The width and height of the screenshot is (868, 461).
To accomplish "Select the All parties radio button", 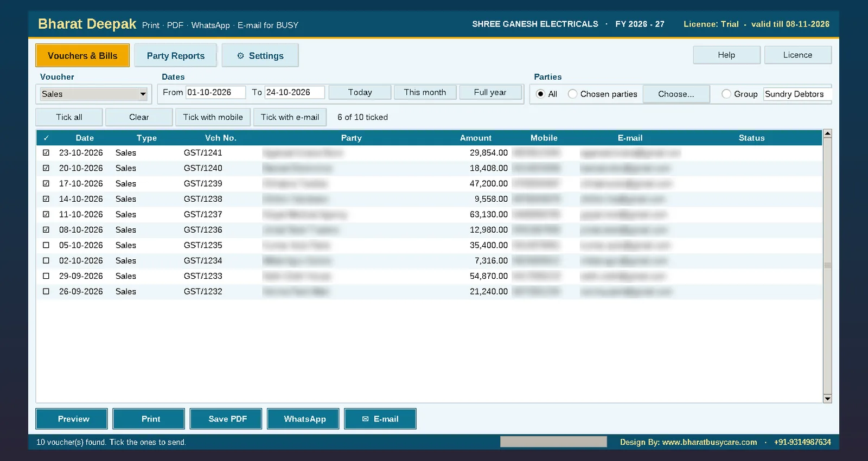I will point(540,94).
